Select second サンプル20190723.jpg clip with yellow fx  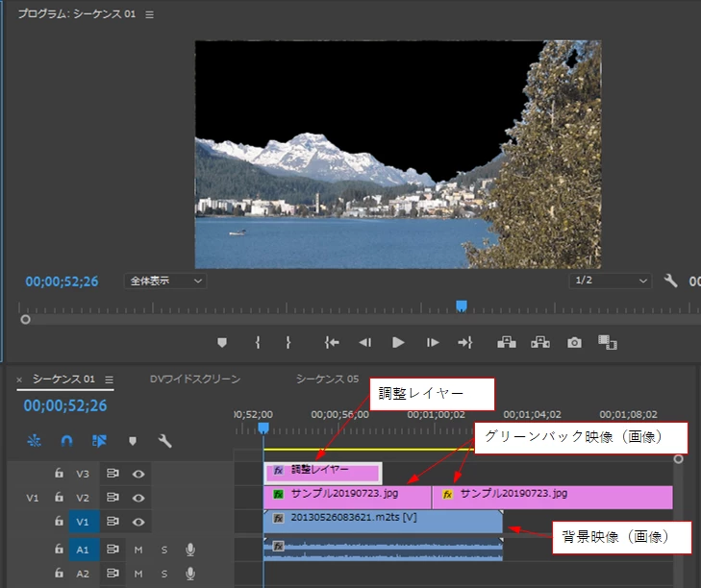coord(553,498)
